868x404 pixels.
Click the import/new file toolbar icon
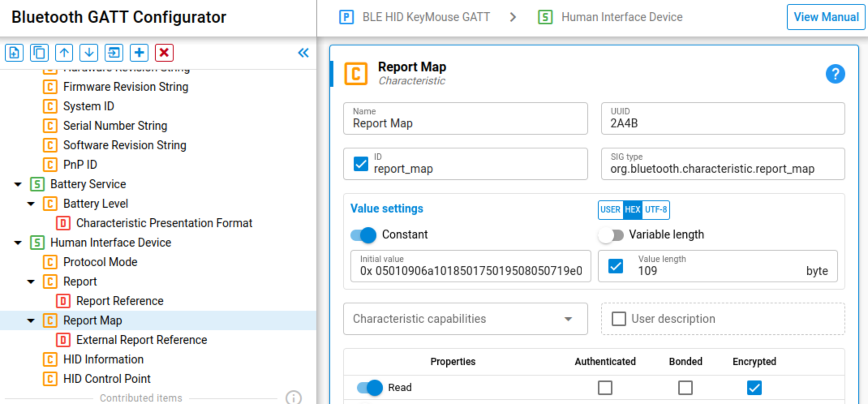click(x=14, y=53)
